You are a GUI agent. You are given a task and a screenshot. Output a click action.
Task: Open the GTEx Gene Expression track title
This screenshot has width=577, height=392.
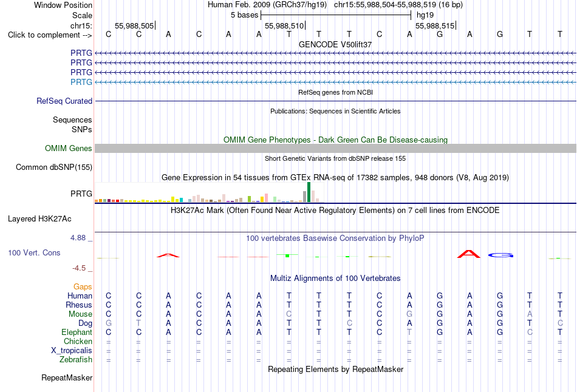[x=335, y=178]
